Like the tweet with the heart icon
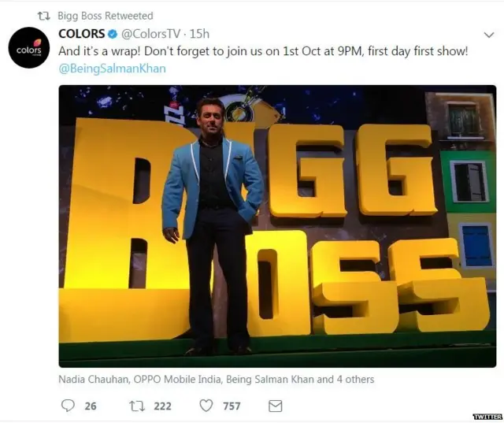 click(x=206, y=406)
